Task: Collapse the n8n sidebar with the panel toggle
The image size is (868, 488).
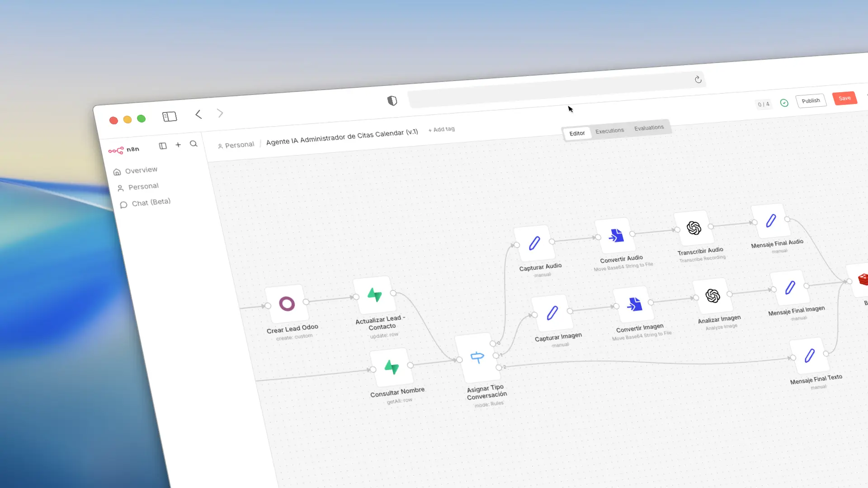Action: click(163, 146)
